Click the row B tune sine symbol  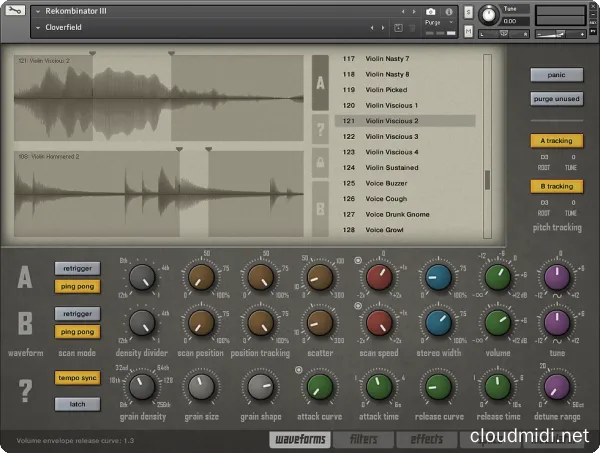click(557, 341)
